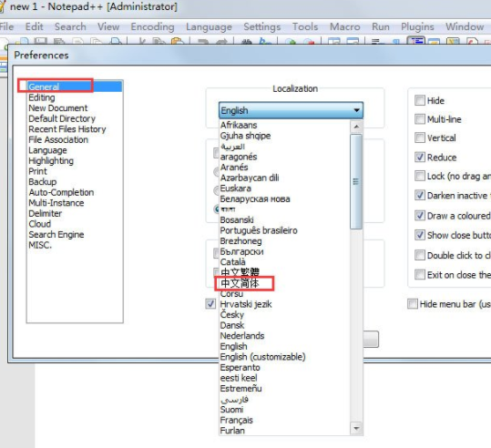Uncheck Darken inactive tabs checkbox
Viewport: 491px width, 448px height.
click(420, 196)
